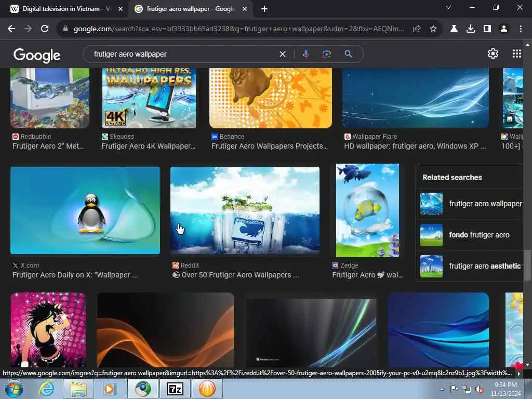
Task: Open the Skeuoss 4K wallpapers image
Action: [149, 98]
